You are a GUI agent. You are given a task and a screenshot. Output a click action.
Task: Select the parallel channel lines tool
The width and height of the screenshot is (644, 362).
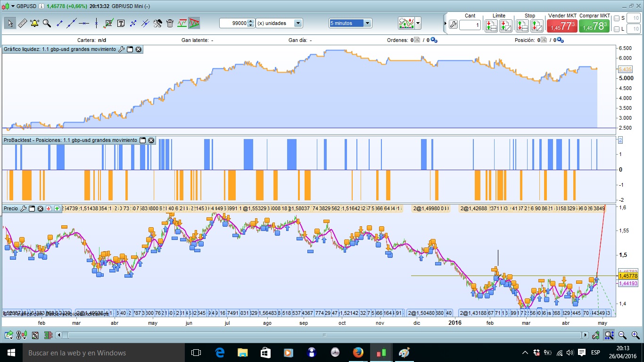145,23
